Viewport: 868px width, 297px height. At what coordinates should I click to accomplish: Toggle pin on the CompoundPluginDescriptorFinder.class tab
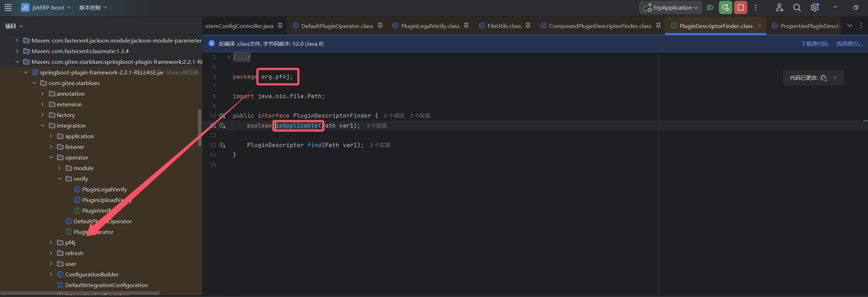pyautogui.click(x=658, y=26)
